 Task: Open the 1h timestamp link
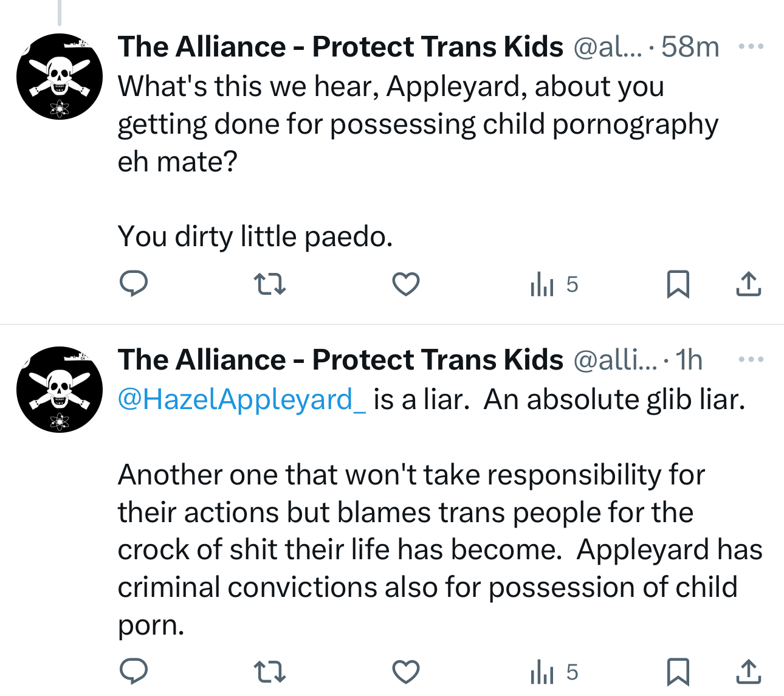689,360
